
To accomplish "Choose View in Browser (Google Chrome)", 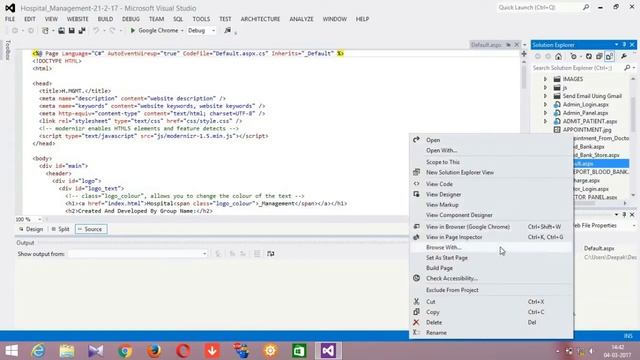I will tap(491, 227).
